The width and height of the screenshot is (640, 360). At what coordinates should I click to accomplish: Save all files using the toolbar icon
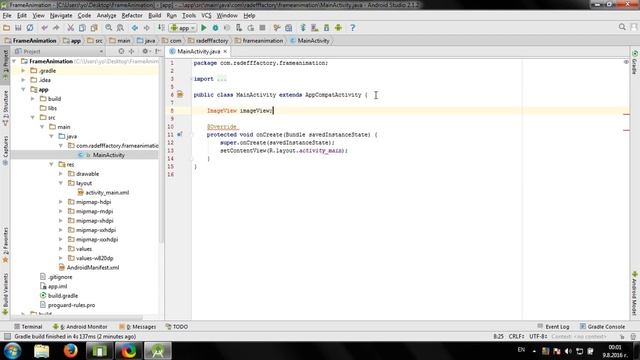pyautogui.click(x=18, y=28)
